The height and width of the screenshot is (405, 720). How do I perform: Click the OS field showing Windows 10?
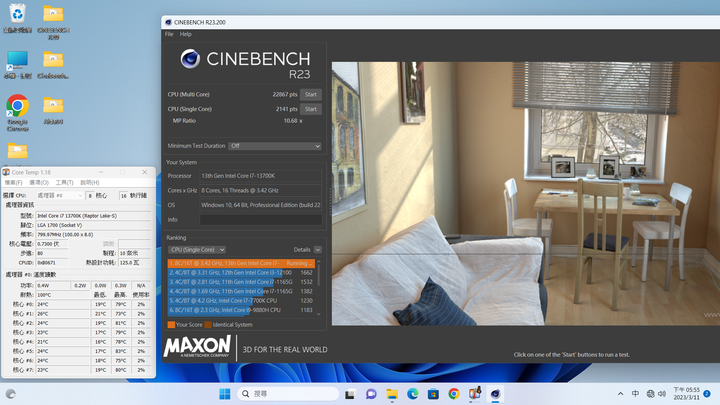260,205
